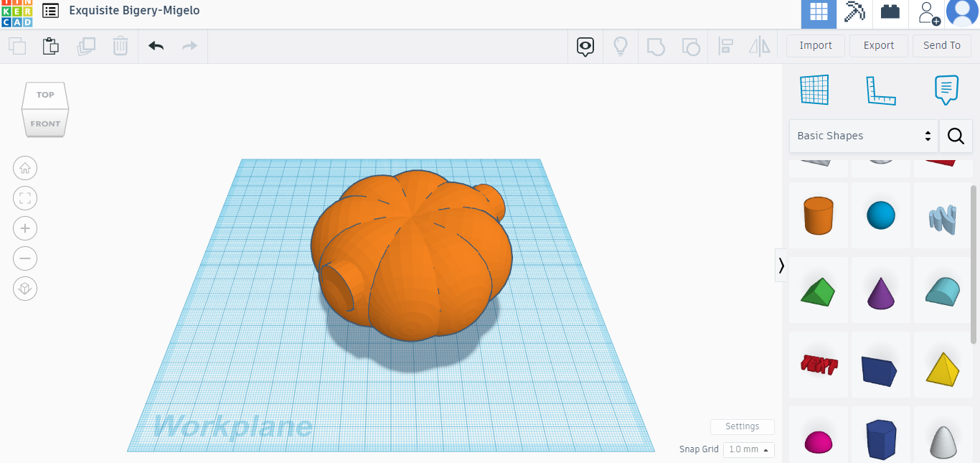Click the FRONT face of view cube
This screenshot has width=980, height=463.
(x=45, y=123)
